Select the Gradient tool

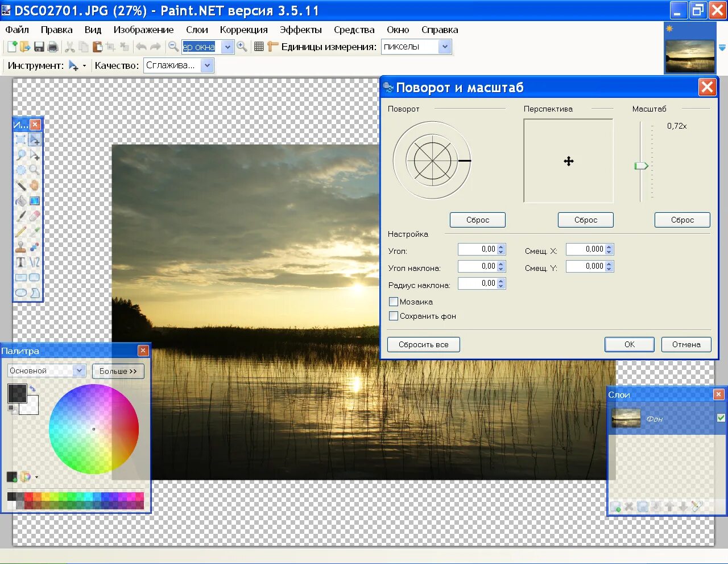click(x=35, y=201)
